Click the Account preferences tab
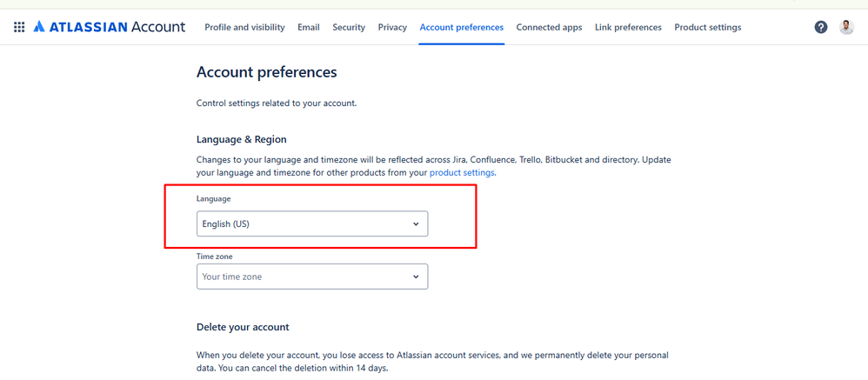This screenshot has width=868, height=380. [461, 27]
